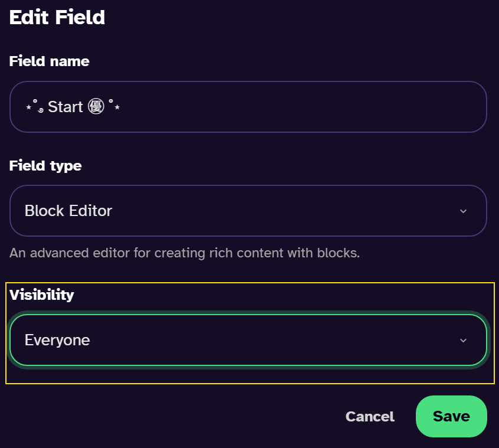Open the Block Editor field type dropdown
This screenshot has width=499, height=448.
coord(248,211)
